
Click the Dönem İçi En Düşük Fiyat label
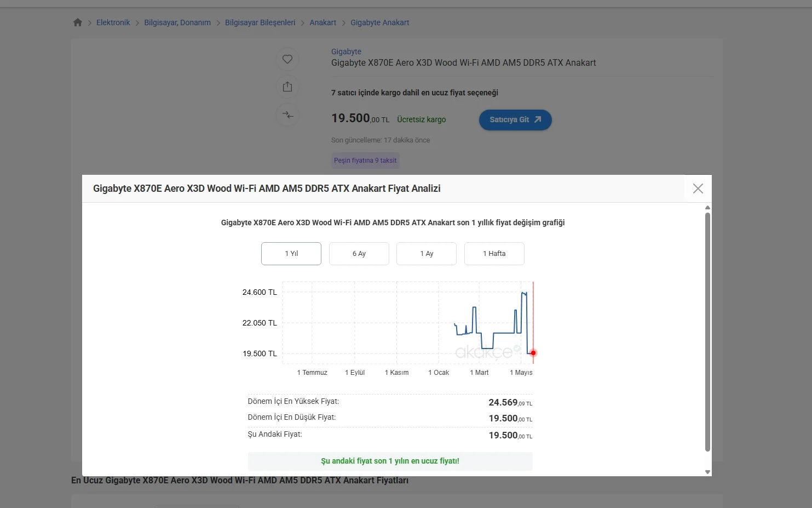tap(292, 418)
